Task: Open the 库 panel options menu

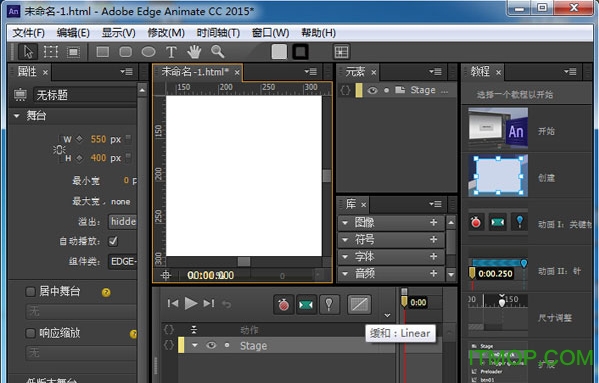Action: [435, 204]
